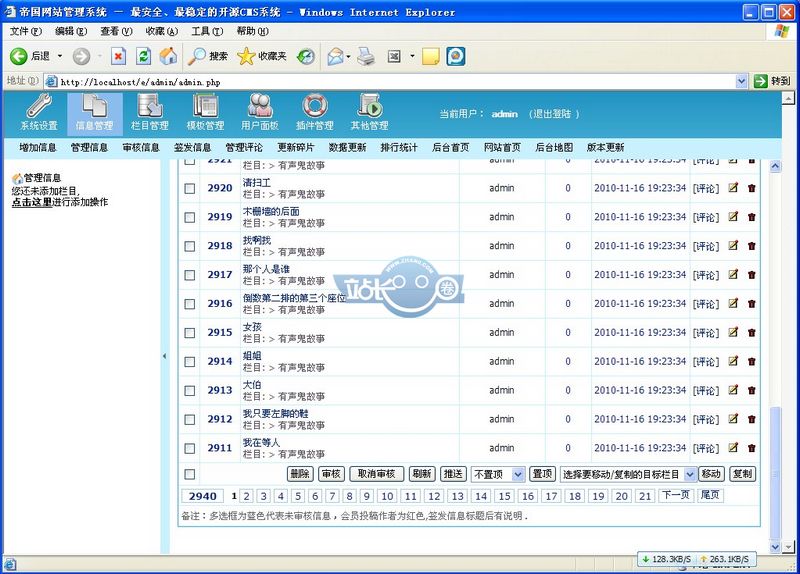Delete entry 2918 with trash icon
This screenshot has height=574, width=800.
click(752, 245)
